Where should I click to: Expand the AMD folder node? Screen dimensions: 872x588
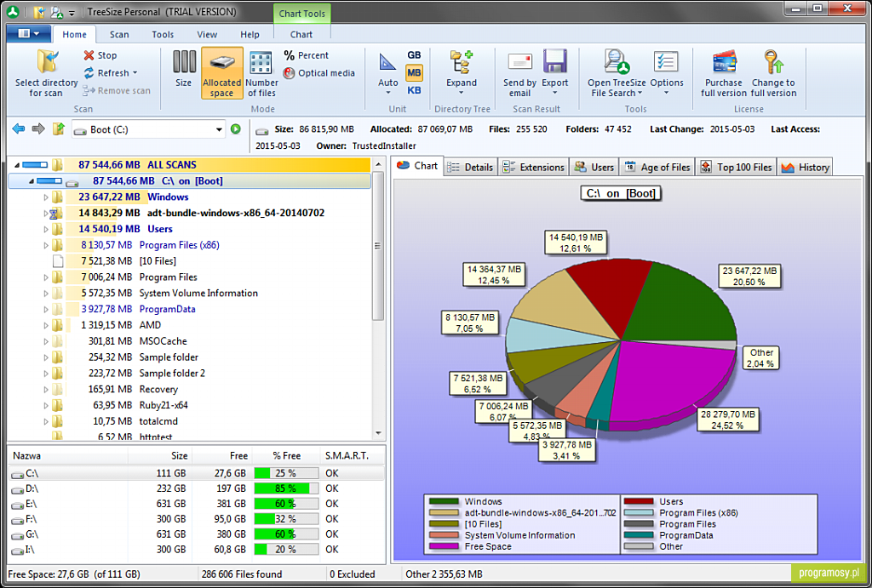(46, 325)
